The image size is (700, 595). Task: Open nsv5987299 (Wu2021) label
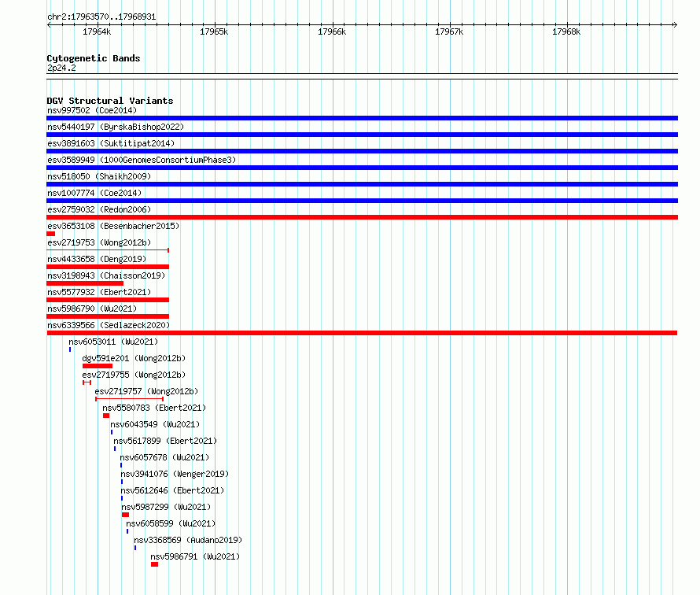[x=166, y=507]
